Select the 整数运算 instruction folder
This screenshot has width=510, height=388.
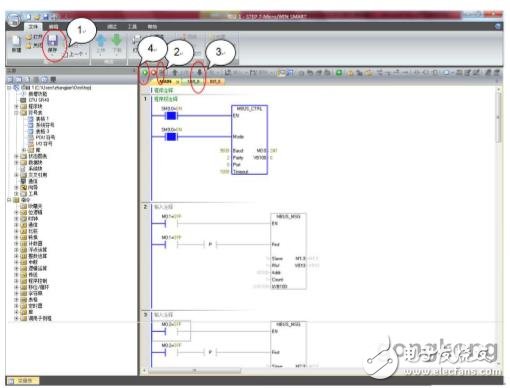point(34,256)
